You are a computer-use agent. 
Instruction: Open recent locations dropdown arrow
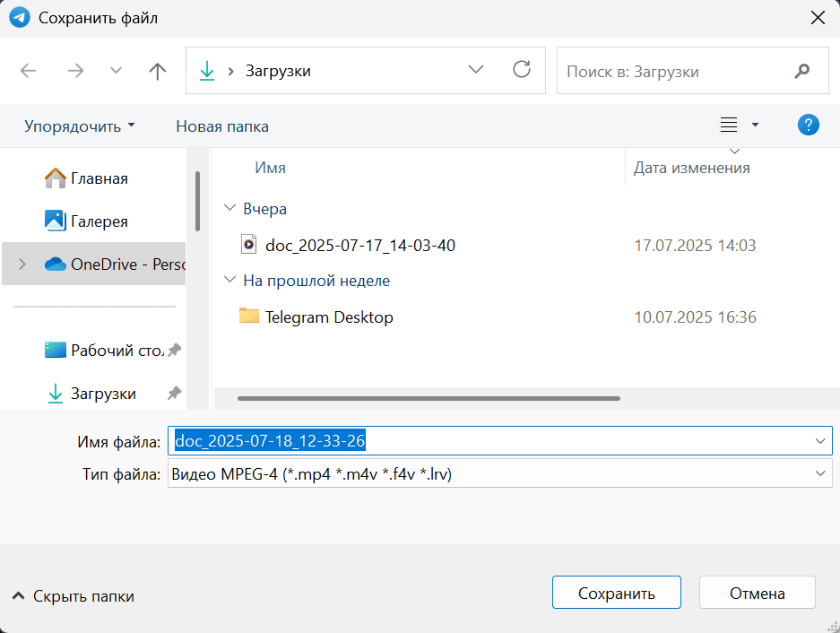pos(116,71)
